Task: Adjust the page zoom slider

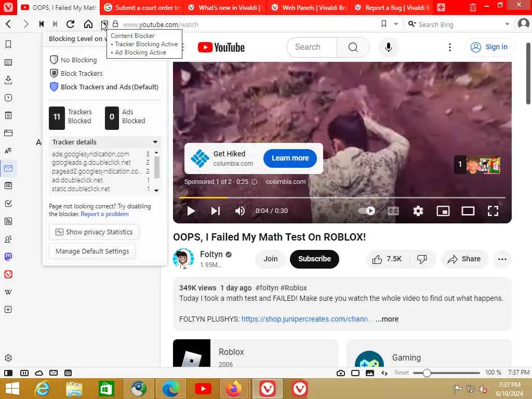Action: 446,373
